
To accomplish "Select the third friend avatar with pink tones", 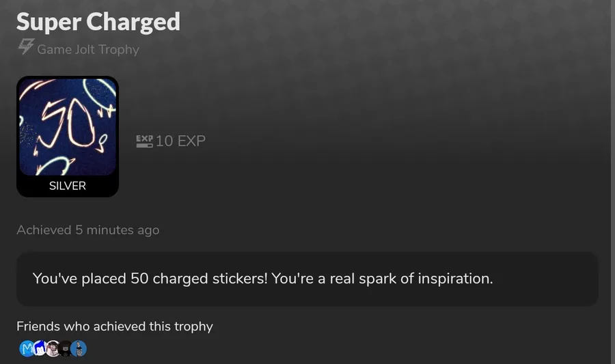I will click(x=53, y=349).
